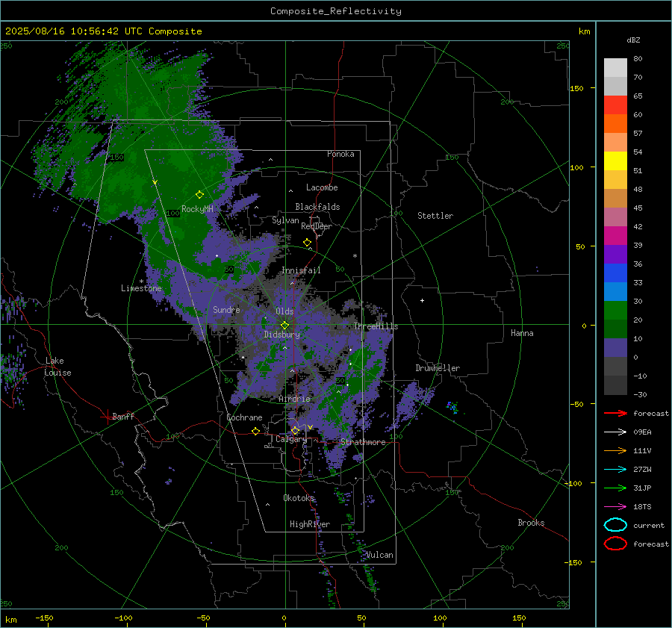
Task: Click the asterisk marker above Limestone
Action: point(141,282)
